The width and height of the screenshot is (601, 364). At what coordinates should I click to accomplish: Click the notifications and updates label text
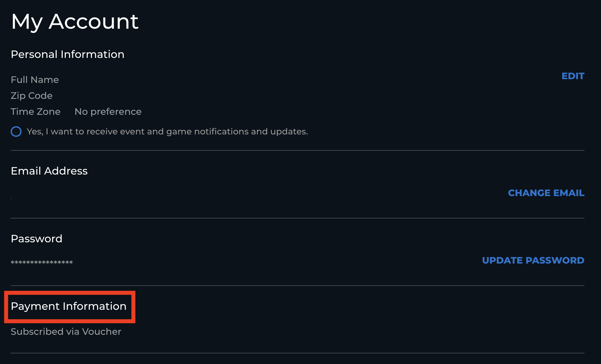pyautogui.click(x=167, y=132)
